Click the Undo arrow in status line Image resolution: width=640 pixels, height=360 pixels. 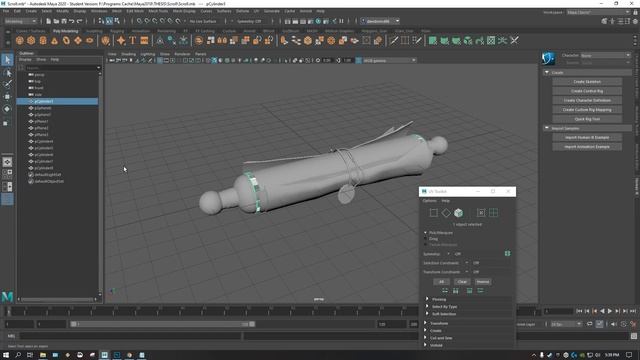pos(72,21)
